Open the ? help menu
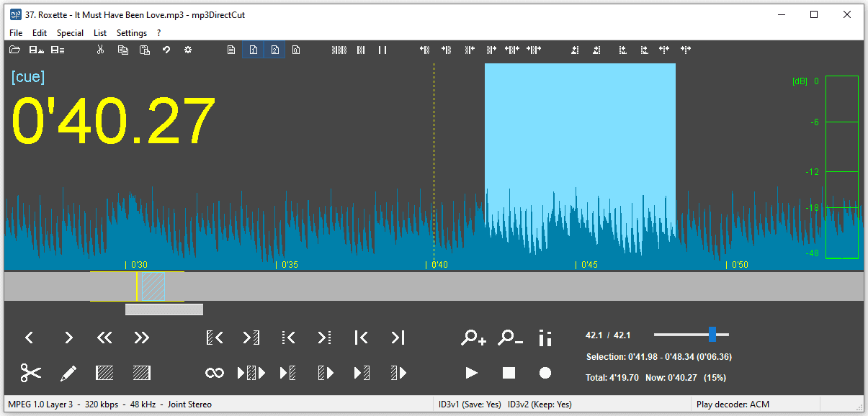868x416 pixels. (x=158, y=33)
